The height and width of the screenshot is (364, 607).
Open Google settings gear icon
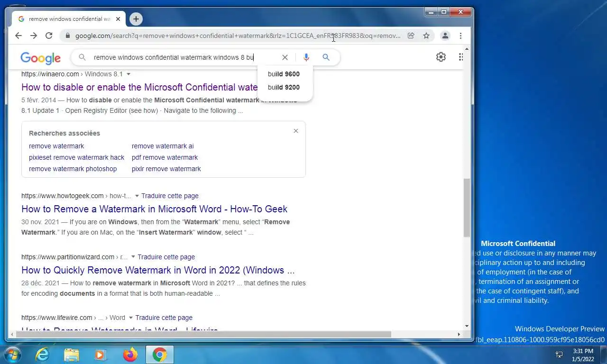441,57
